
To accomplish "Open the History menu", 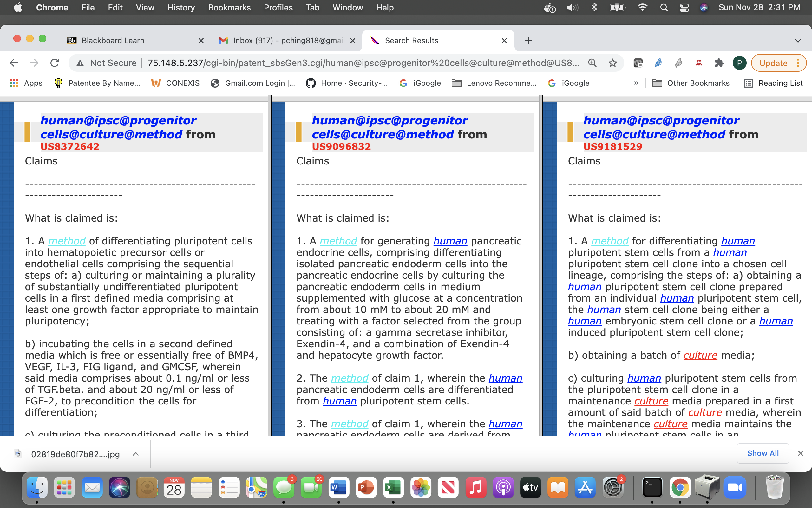I will pyautogui.click(x=181, y=7).
